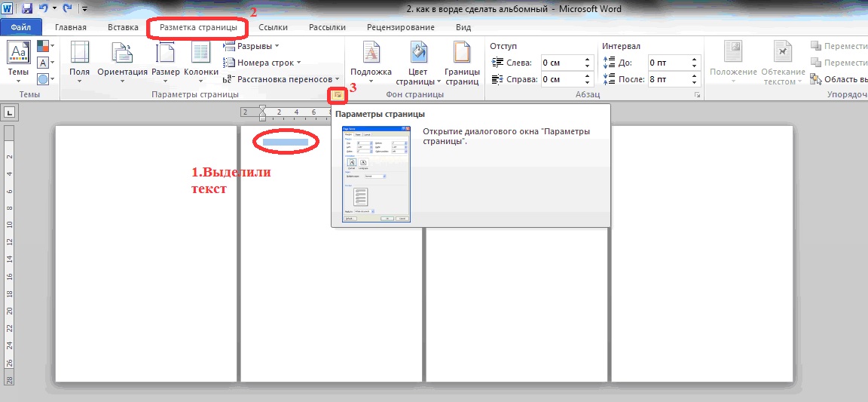
Task: Open the Подложка watermark menu
Action: [x=371, y=62]
